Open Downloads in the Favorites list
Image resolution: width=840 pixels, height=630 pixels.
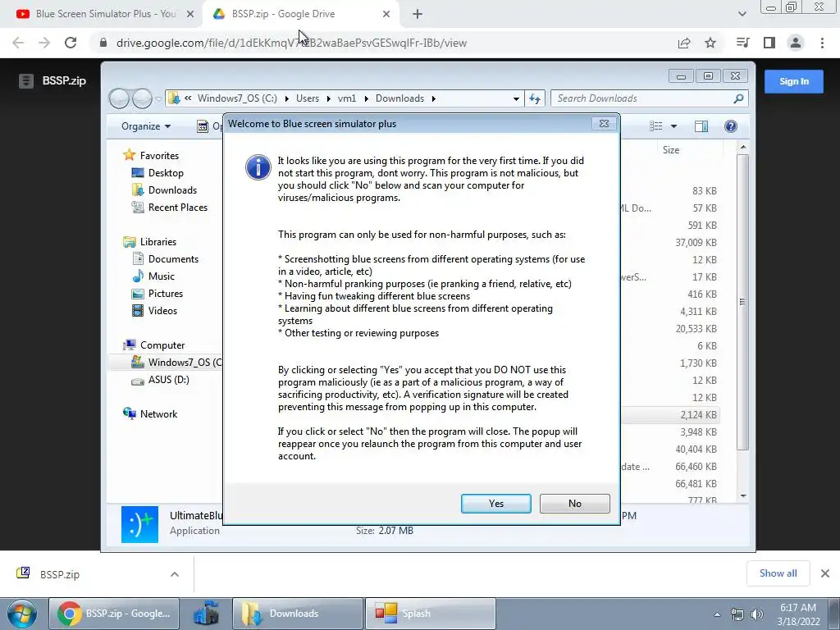coord(172,190)
